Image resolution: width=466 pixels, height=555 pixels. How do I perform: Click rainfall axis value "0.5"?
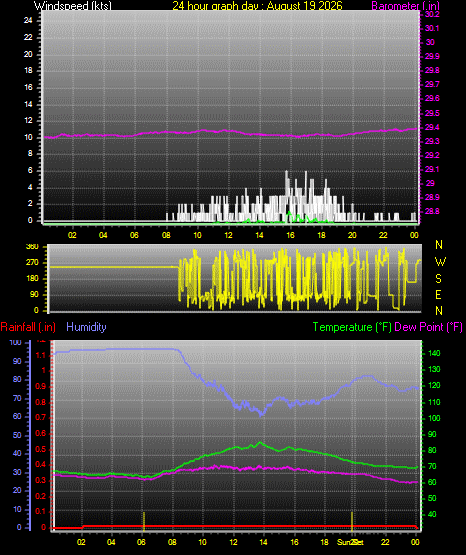point(41,449)
